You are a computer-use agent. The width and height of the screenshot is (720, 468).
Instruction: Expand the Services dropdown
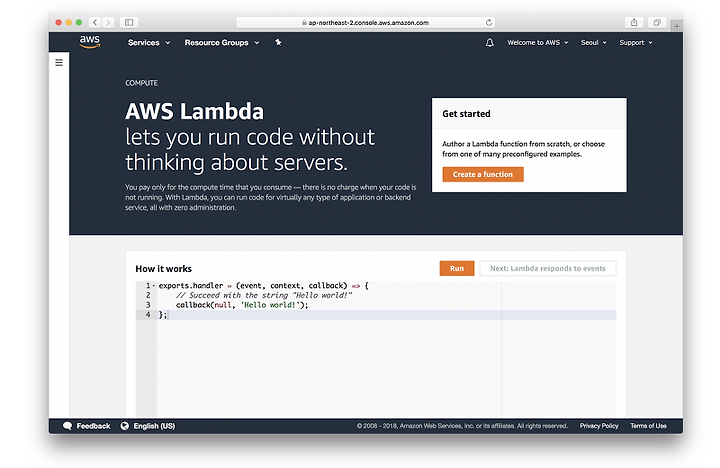[149, 43]
